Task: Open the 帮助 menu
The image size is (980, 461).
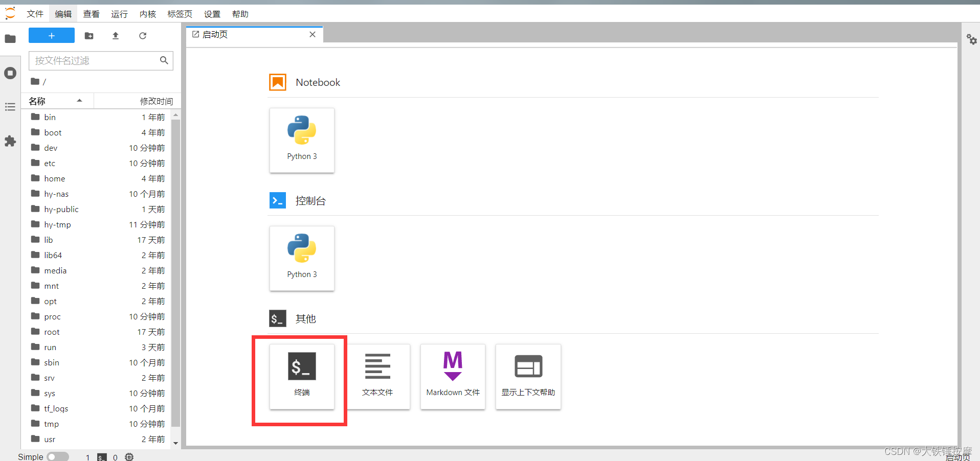Action: 240,14
